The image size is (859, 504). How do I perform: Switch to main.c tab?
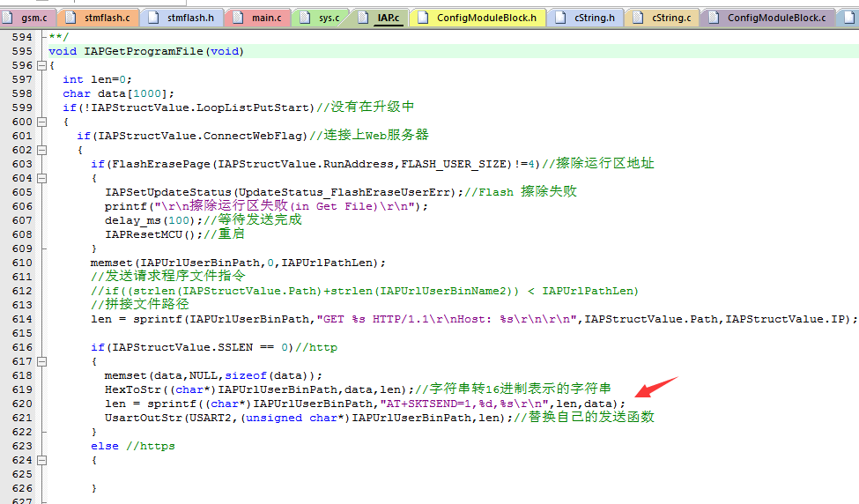[x=257, y=19]
